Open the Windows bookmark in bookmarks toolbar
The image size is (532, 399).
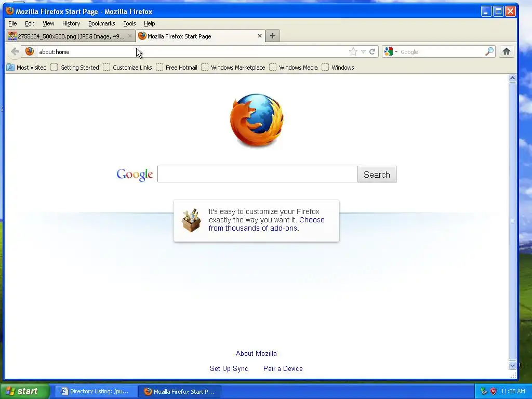(x=338, y=68)
